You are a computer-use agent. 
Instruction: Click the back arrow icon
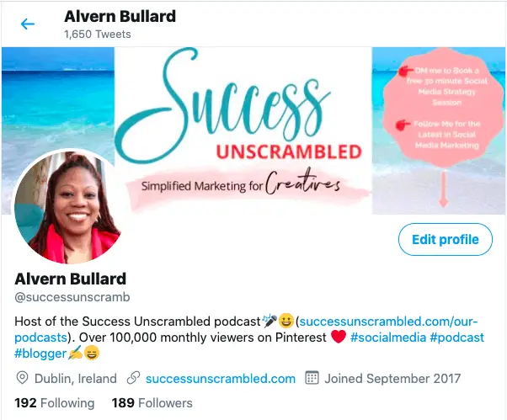(x=28, y=24)
